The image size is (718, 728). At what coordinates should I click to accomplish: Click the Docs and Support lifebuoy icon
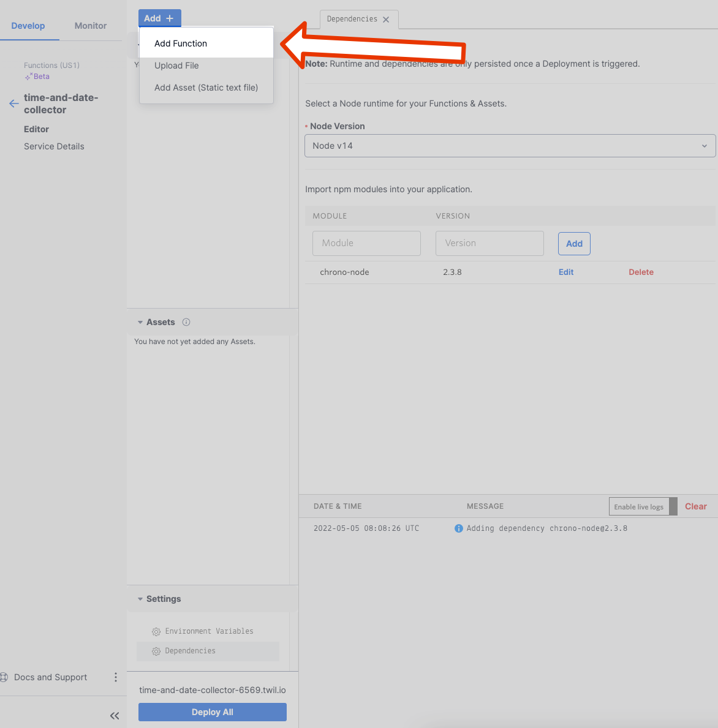click(x=4, y=677)
